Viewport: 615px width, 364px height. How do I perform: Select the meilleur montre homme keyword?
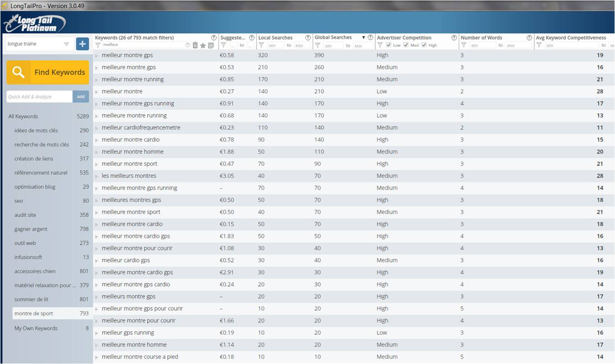[x=132, y=152]
